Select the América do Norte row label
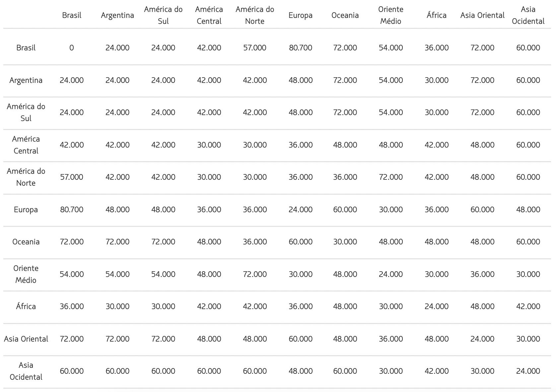The image size is (556, 392). [x=26, y=177]
